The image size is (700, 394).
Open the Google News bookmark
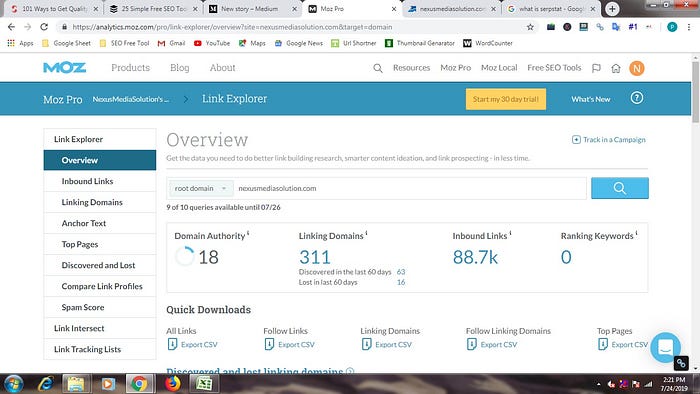[299, 43]
